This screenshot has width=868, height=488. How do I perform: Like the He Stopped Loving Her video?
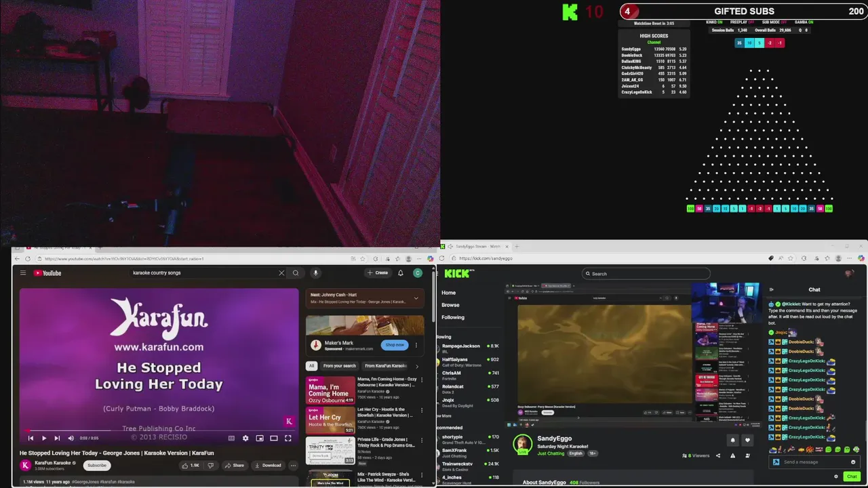coord(191,466)
